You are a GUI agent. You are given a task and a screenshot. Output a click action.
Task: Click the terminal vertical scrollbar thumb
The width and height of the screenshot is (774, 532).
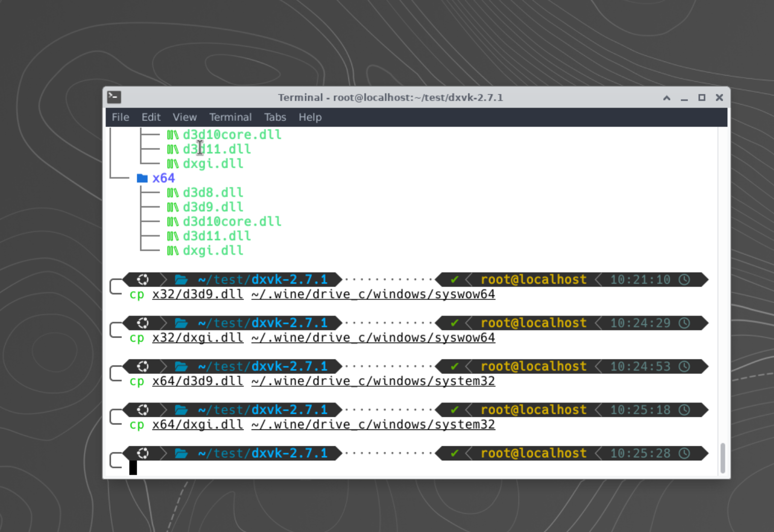pos(722,457)
